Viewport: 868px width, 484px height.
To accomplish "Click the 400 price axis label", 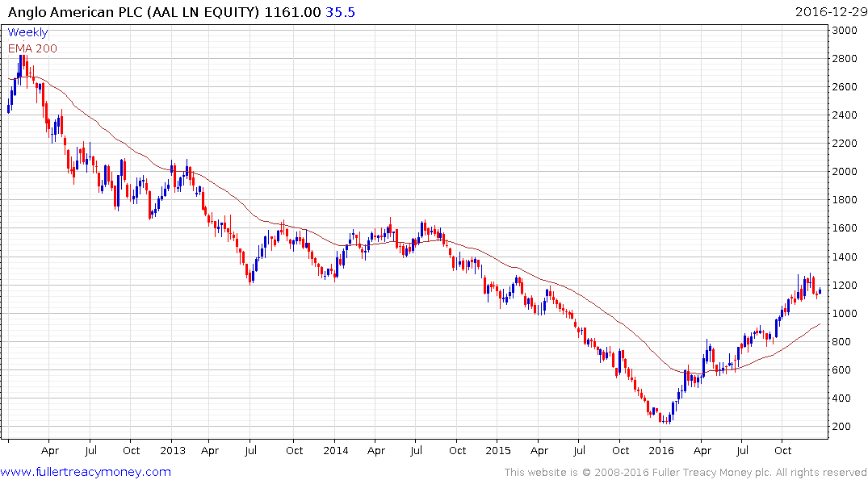I will pos(842,398).
